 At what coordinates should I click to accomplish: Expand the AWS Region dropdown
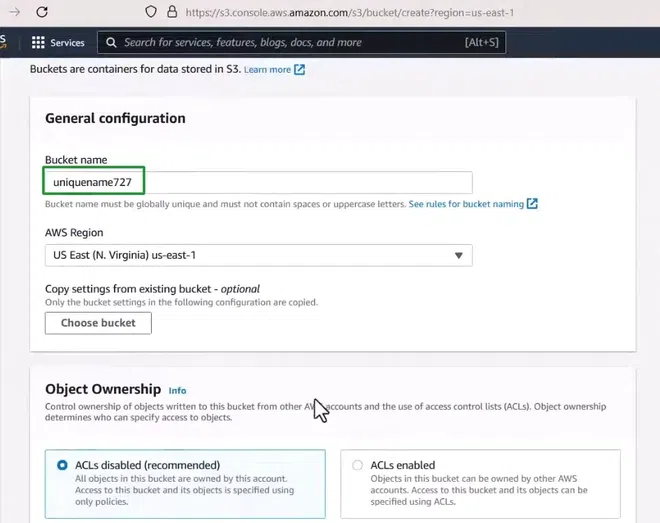[x=258, y=255]
